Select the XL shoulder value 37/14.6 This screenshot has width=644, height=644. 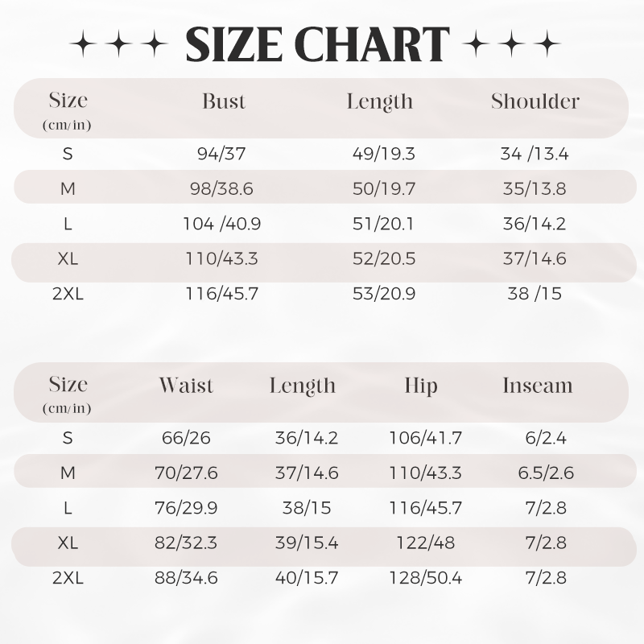pyautogui.click(x=535, y=258)
